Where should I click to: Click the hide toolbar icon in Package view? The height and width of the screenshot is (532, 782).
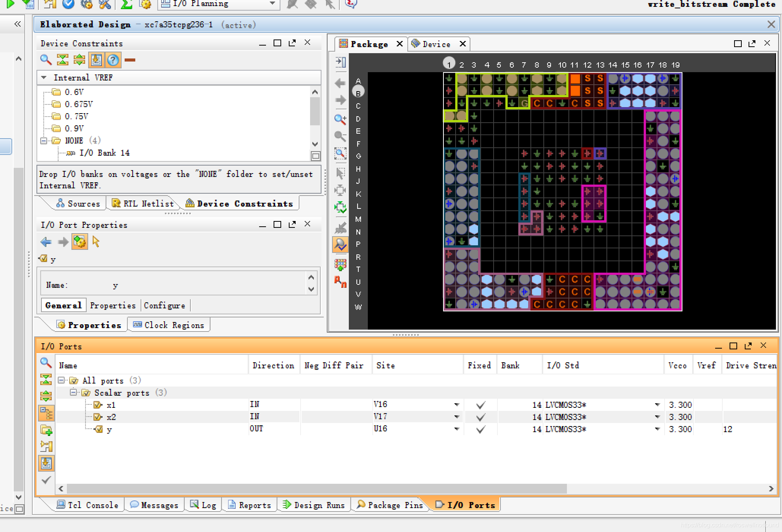coord(340,62)
